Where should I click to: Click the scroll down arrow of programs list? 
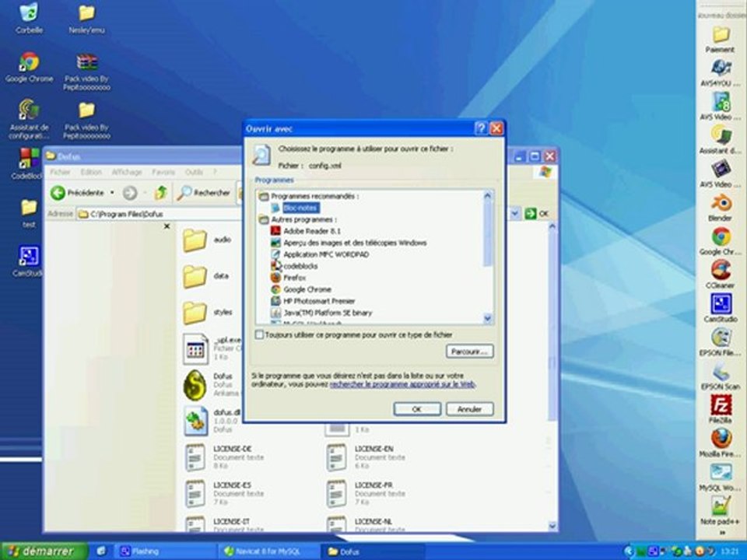coord(487,318)
